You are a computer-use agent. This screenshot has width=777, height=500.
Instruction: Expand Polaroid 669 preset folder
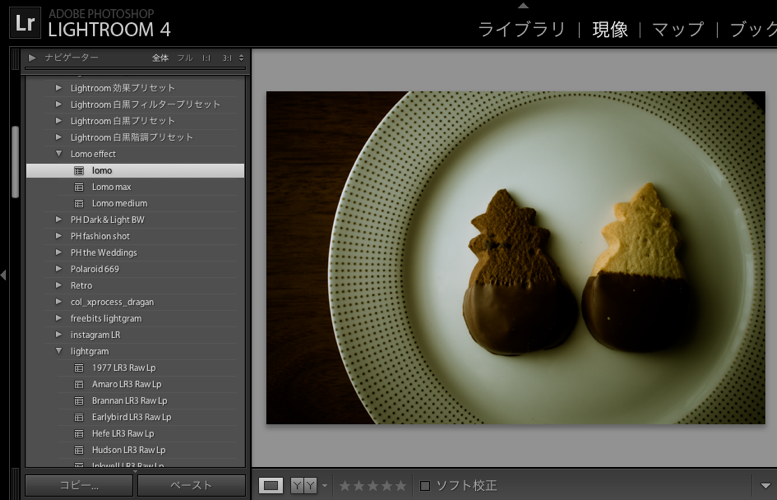58,269
